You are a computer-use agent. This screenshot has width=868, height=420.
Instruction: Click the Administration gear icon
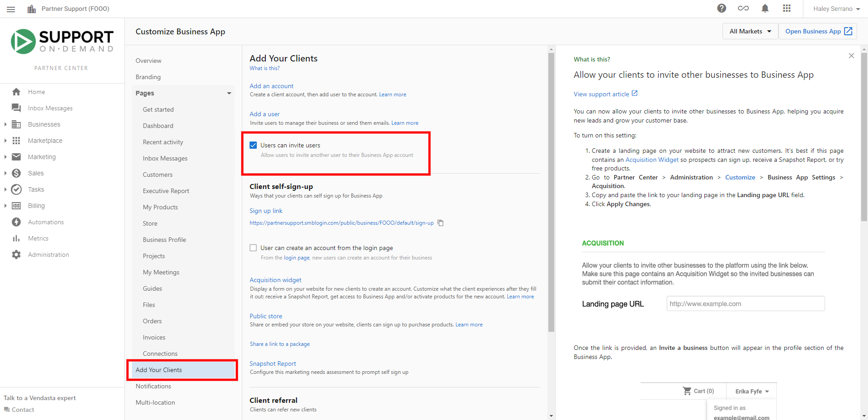click(x=16, y=255)
